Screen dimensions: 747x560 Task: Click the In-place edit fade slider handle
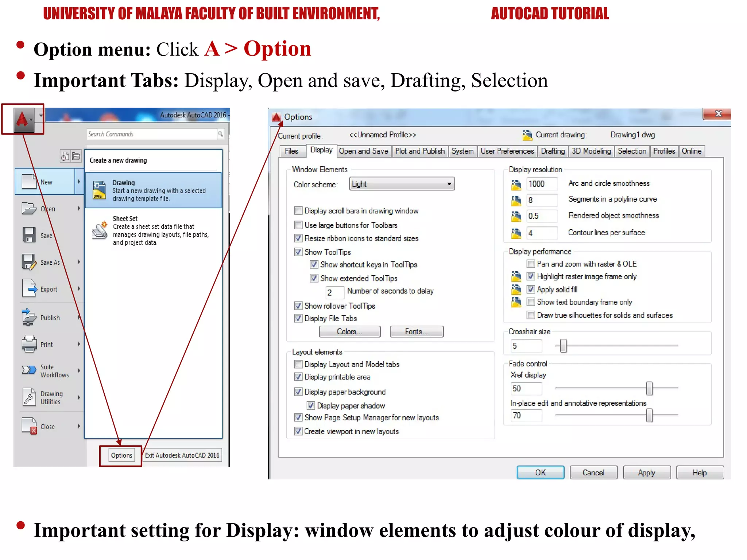[x=649, y=415]
